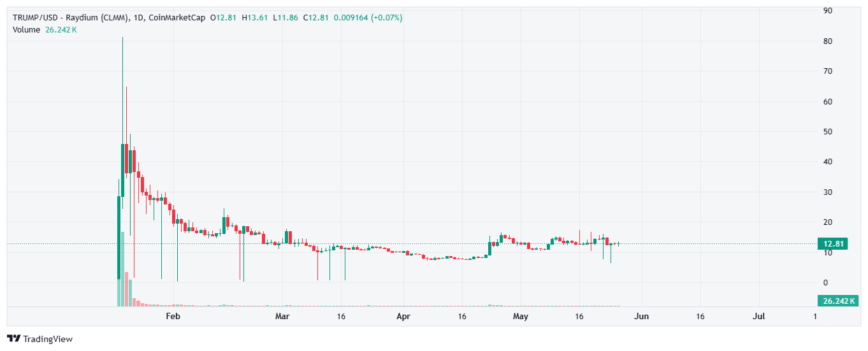
Task: Click the tallest green candle near 80
Action: 122,159
